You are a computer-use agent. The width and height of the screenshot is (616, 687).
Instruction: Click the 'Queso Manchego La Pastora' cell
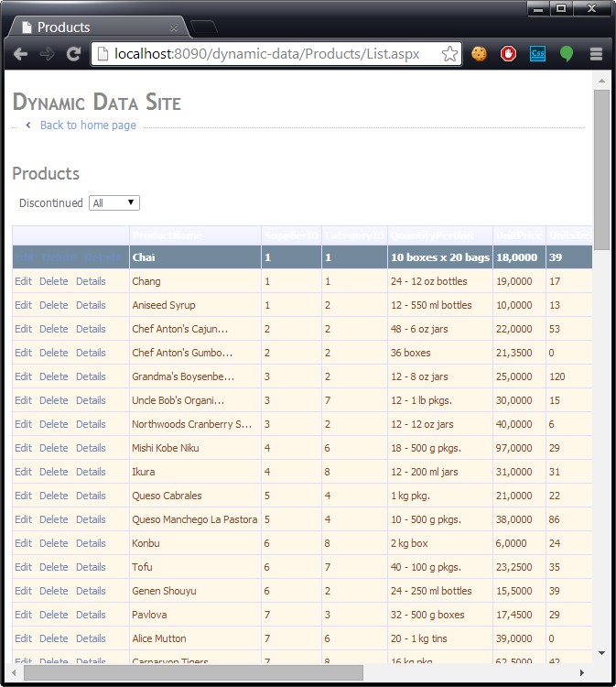point(195,519)
